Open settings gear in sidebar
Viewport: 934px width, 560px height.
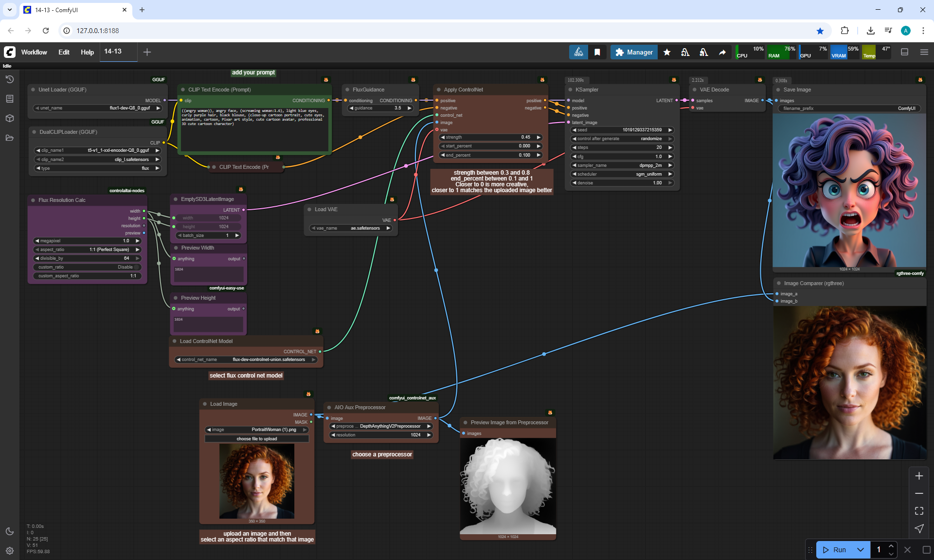(x=9, y=551)
